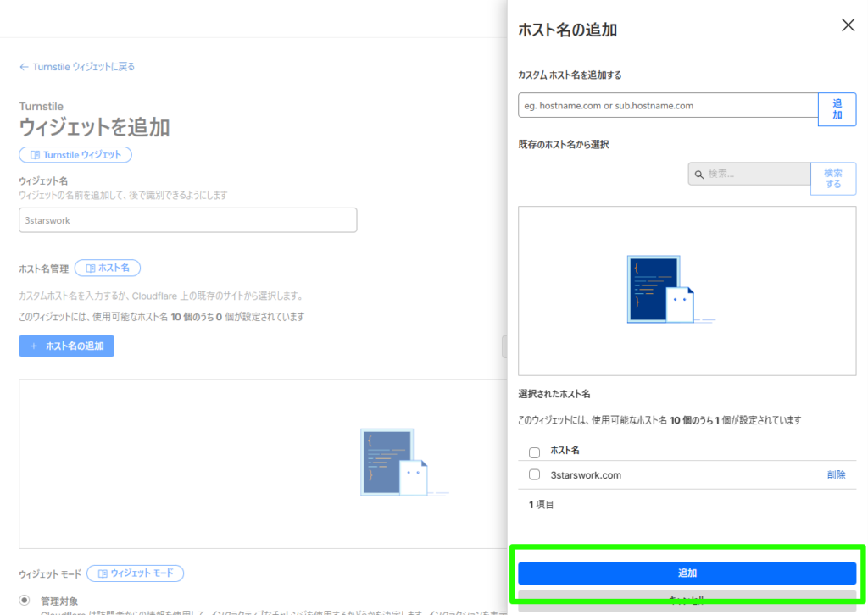The height and width of the screenshot is (615, 868).
Task: Open the ホスト名 documentation badge
Action: (108, 268)
